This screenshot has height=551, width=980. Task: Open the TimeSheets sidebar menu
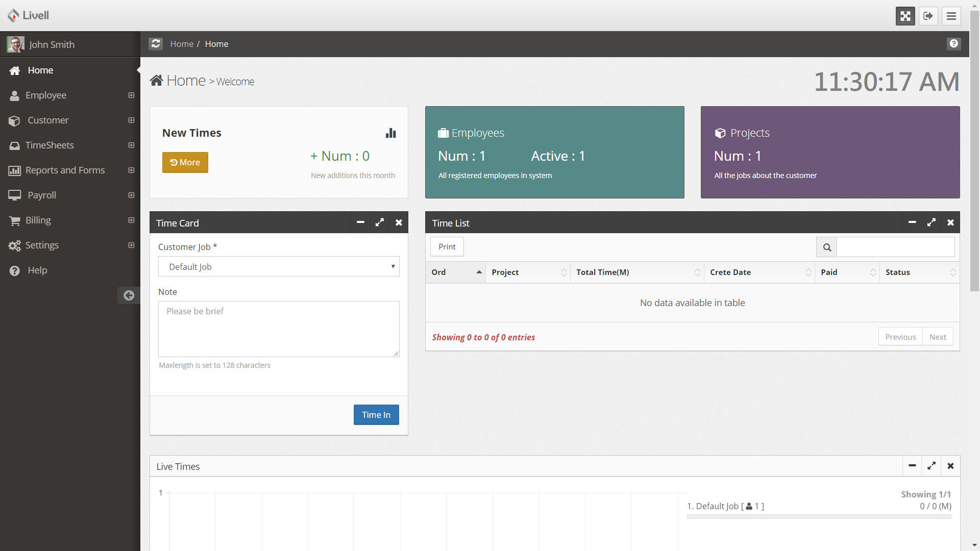point(70,145)
